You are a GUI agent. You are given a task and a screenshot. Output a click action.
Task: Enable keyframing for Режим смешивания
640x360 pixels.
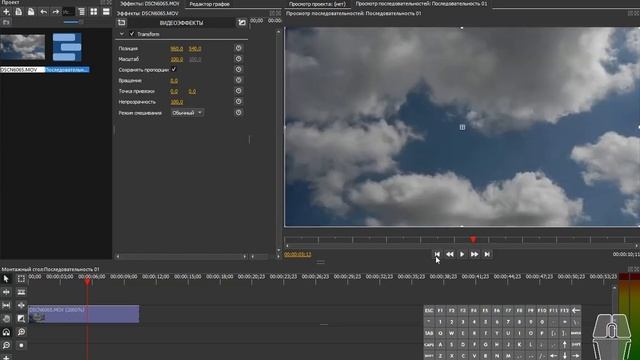[x=238, y=112]
